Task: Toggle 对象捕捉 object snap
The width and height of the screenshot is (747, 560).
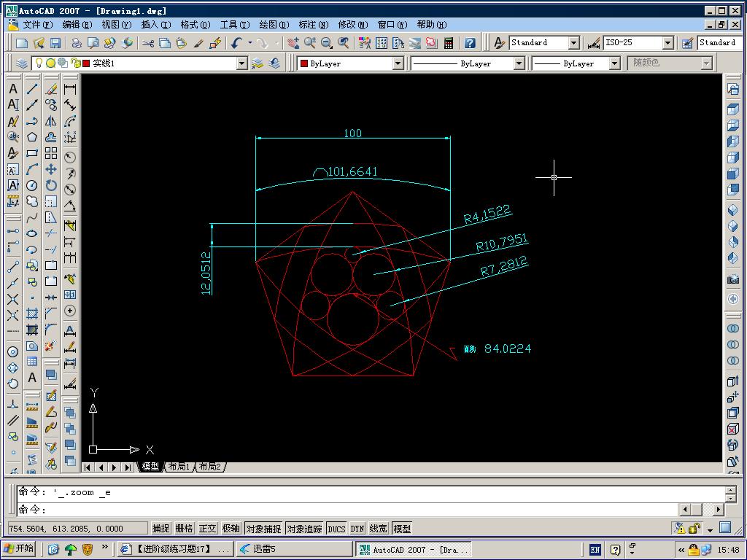Action: click(263, 529)
